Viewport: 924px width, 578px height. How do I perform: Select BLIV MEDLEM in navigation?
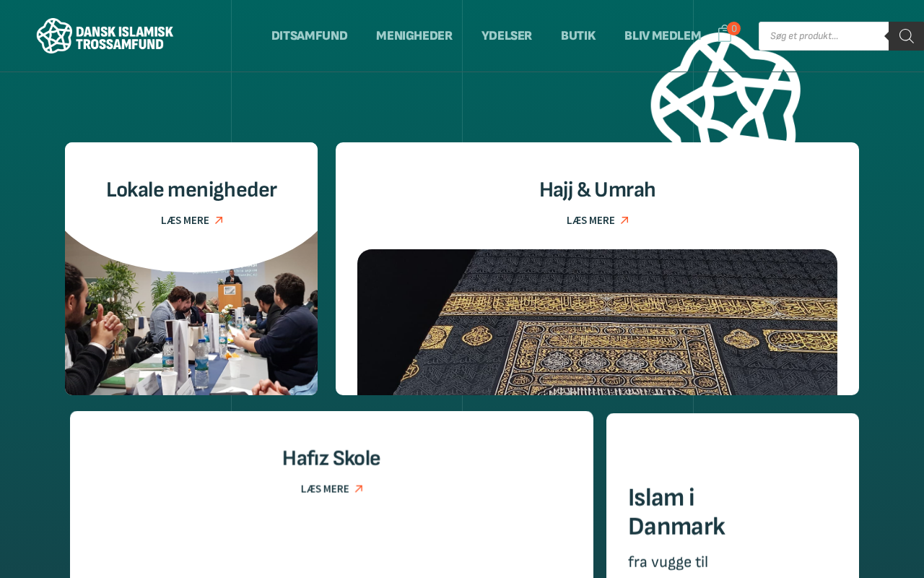pyautogui.click(x=663, y=36)
